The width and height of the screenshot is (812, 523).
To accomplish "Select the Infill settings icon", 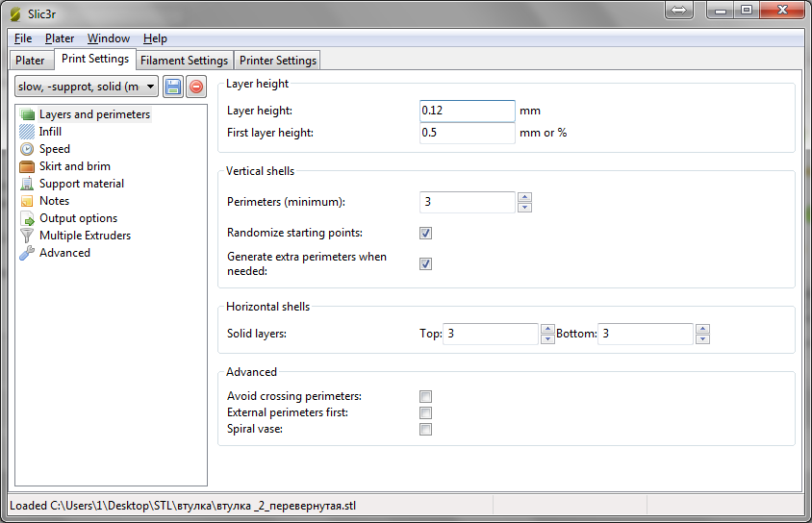I will click(x=27, y=132).
